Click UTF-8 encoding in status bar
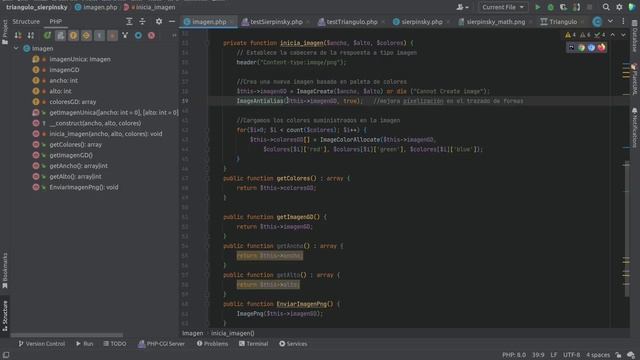 (571, 355)
